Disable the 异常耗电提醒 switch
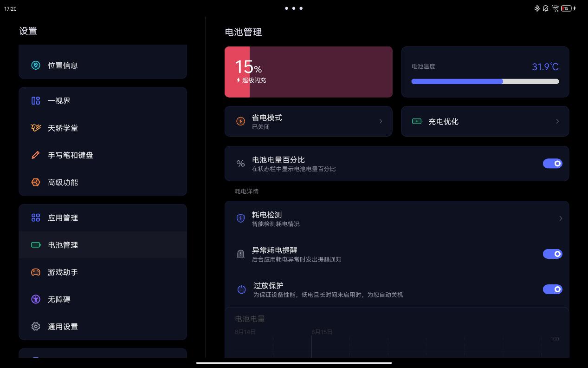The image size is (588, 368). (x=552, y=254)
